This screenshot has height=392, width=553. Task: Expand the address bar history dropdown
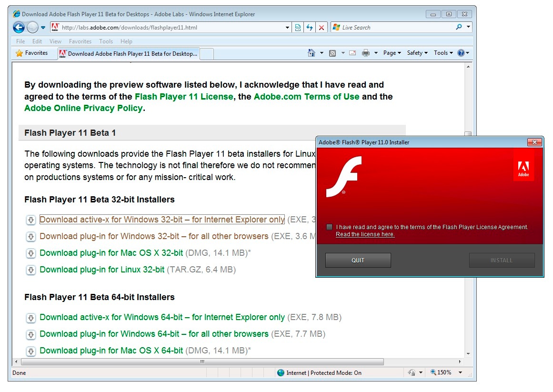click(287, 28)
